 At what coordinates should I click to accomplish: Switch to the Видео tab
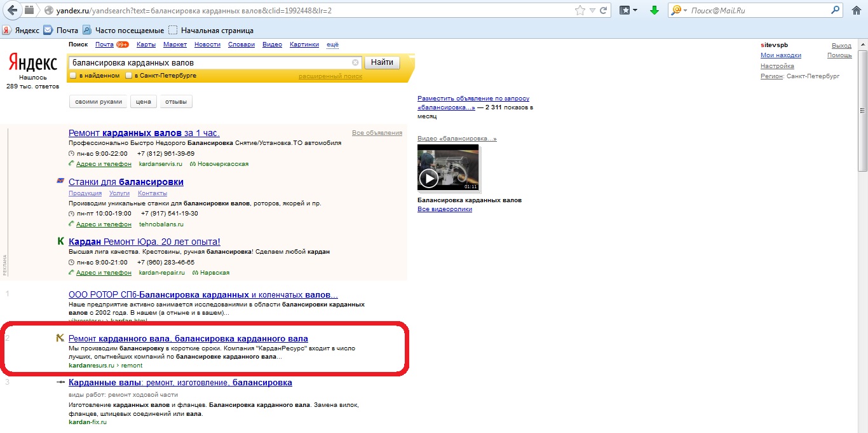272,45
